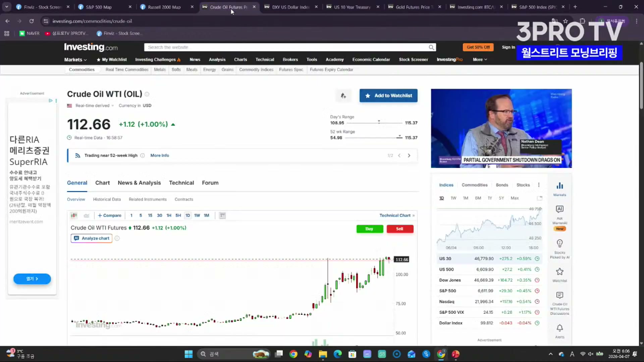Open the Stocks Picked by AI lightbulb icon
Viewport: 644px width, 362px height.
tap(559, 243)
